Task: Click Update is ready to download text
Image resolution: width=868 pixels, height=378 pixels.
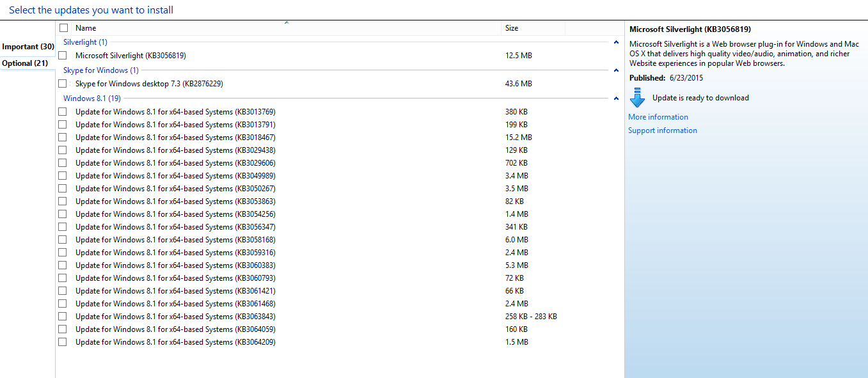Action: pos(700,98)
